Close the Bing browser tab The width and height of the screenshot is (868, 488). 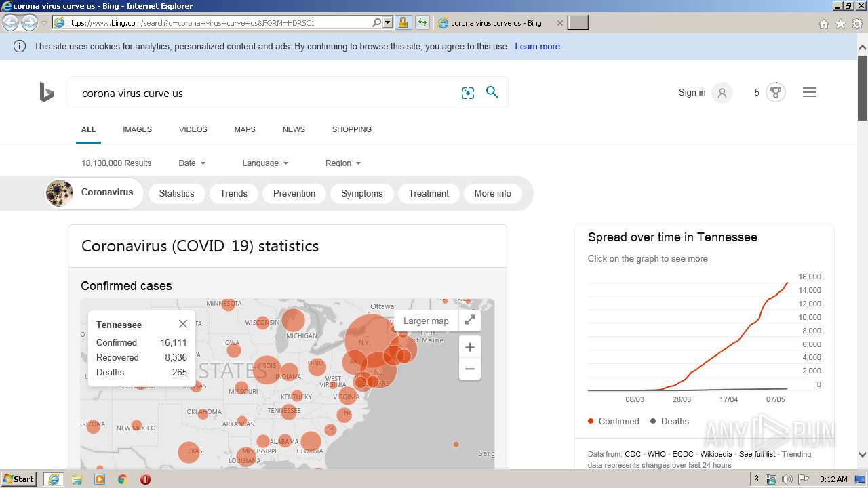coord(559,23)
